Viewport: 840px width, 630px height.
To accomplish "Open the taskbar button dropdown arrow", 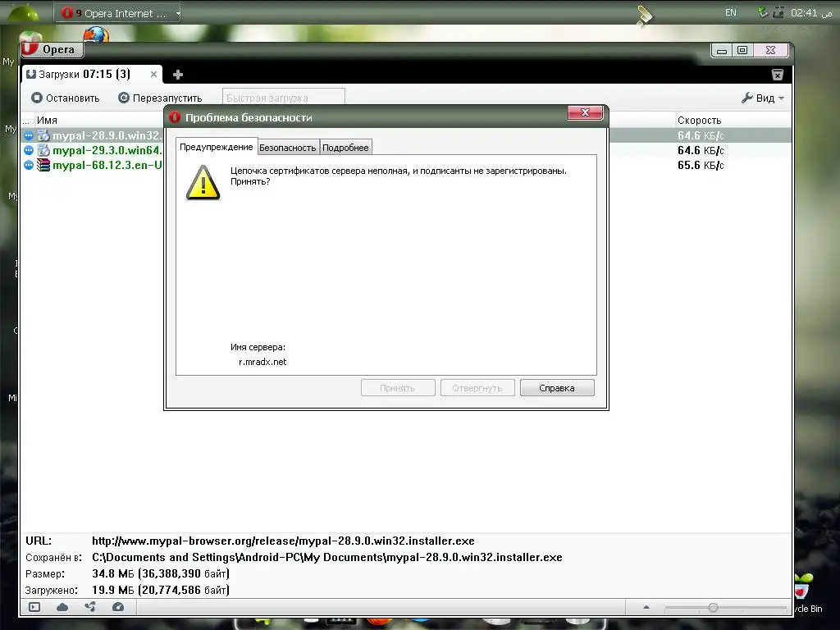I will 177,13.
